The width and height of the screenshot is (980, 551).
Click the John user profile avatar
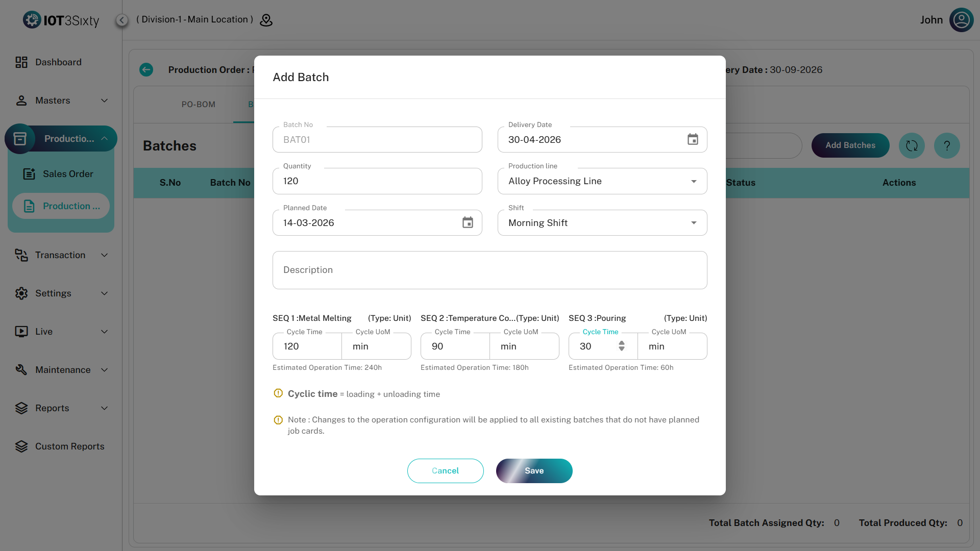(961, 20)
